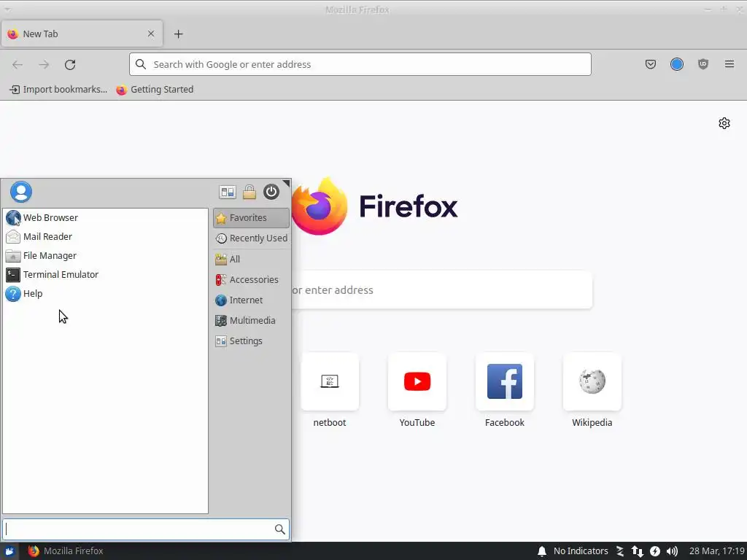This screenshot has width=747, height=560.
Task: Open notifications bell in system tray
Action: coord(542,551)
